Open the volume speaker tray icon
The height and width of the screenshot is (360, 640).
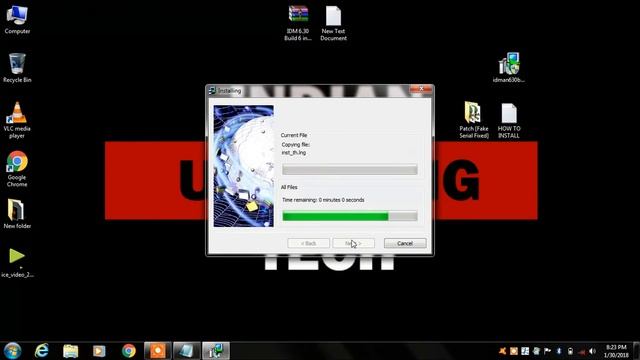click(593, 351)
